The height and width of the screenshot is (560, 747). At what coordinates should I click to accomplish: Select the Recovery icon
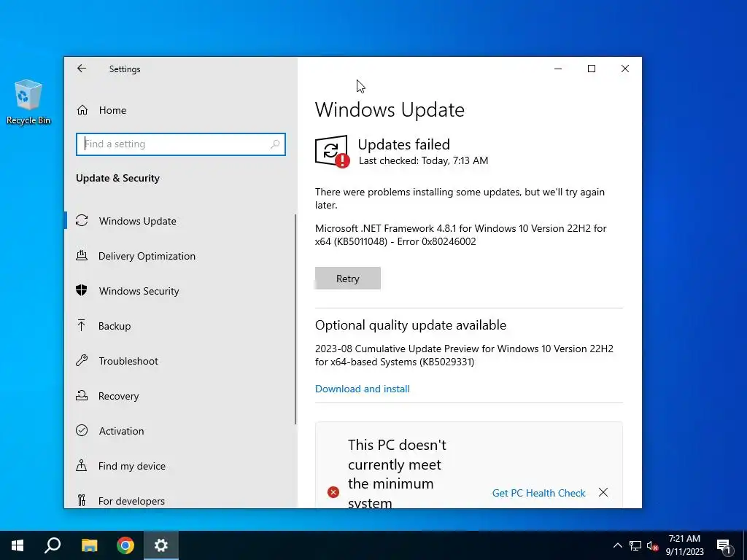82,396
